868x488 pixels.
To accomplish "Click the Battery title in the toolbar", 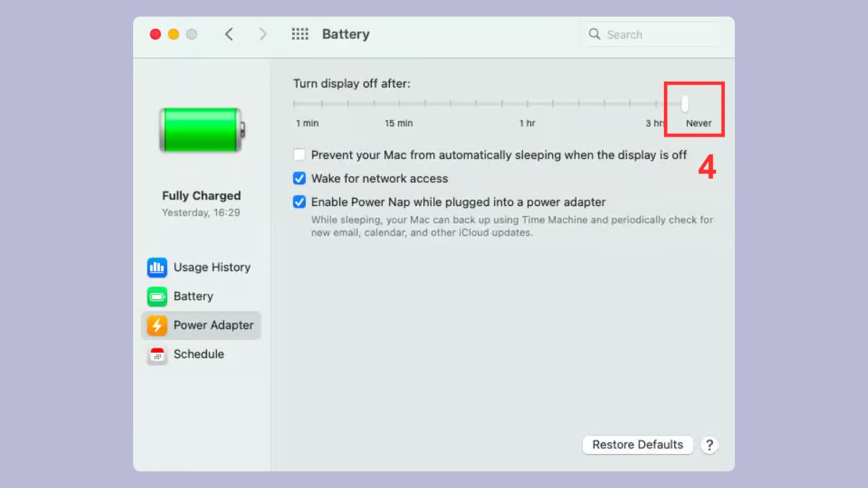I will coord(346,33).
